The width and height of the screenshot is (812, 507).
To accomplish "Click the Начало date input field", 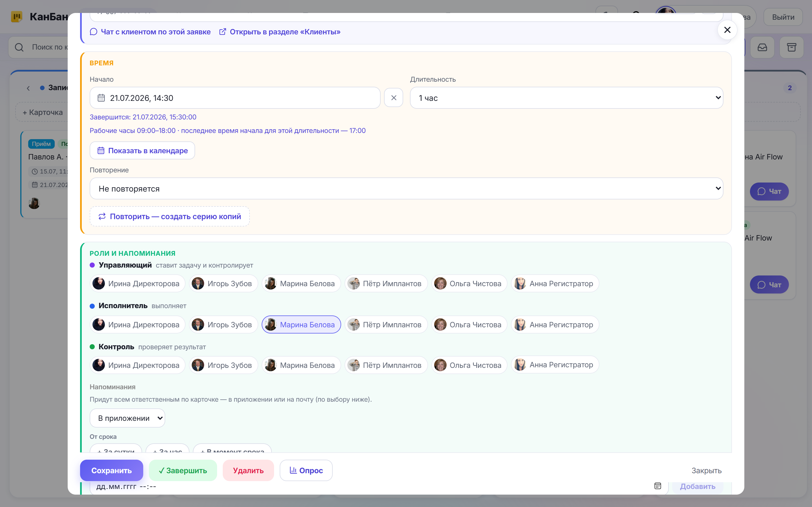I will (235, 97).
